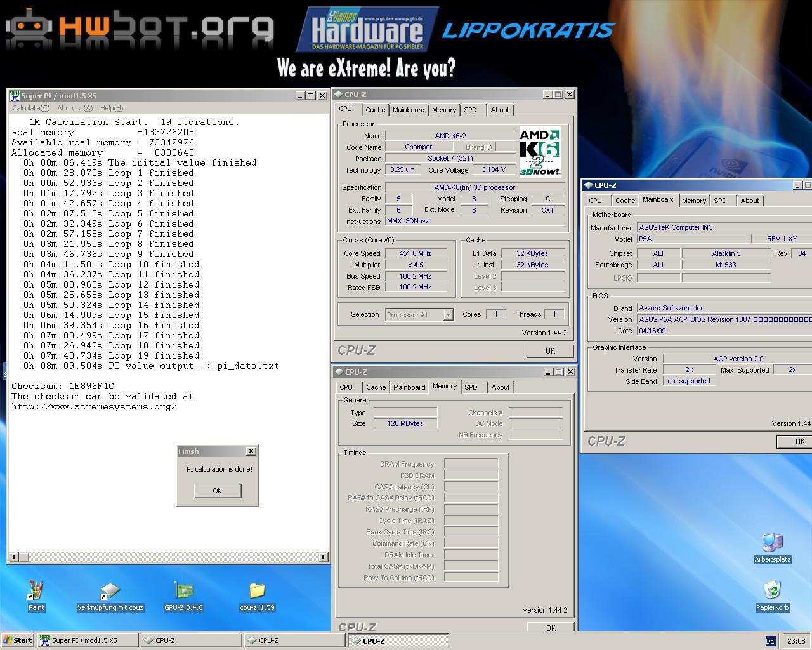This screenshot has height=650, width=812.
Task: Click the AGP version 2.0 field
Action: click(737, 359)
